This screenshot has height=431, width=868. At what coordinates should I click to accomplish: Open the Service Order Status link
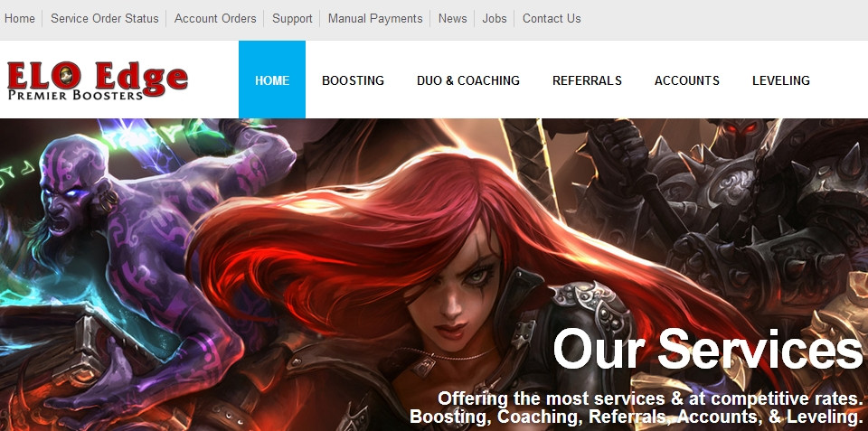105,18
